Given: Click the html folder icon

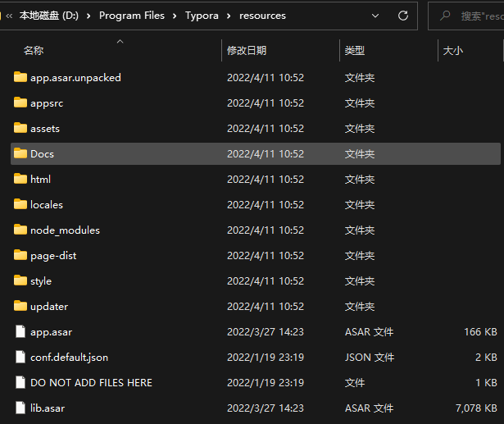Looking at the screenshot, I should pyautogui.click(x=20, y=179).
